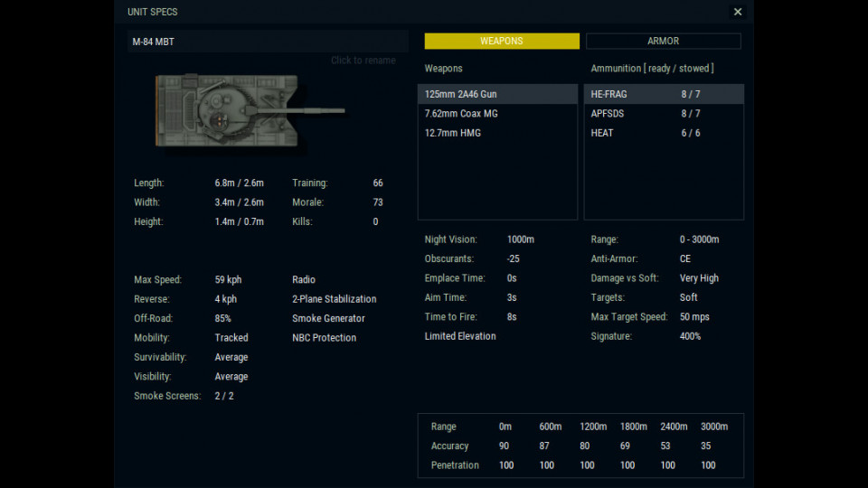This screenshot has height=488, width=868.
Task: Click the Aim Time value 3s
Action: 512,297
